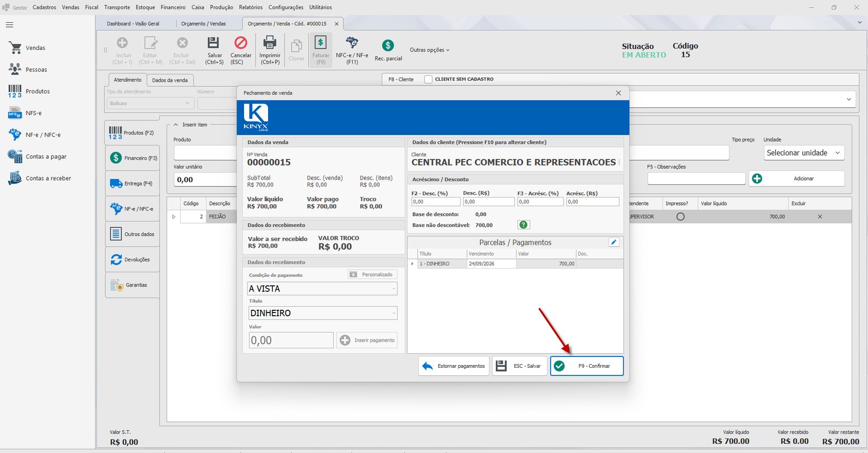Click the Inserir pagamento button
This screenshot has width=868, height=453.
tap(367, 340)
